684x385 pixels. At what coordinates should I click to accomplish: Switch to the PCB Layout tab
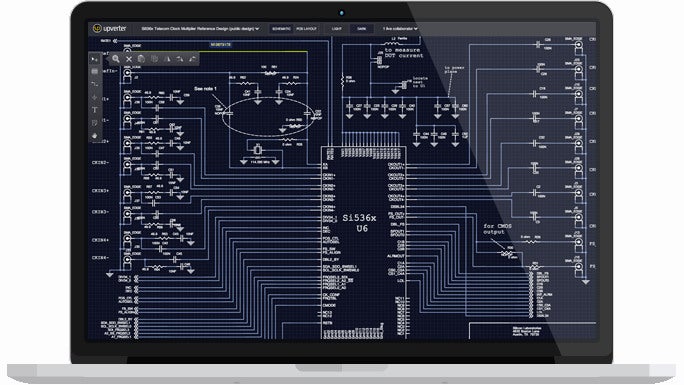click(306, 29)
